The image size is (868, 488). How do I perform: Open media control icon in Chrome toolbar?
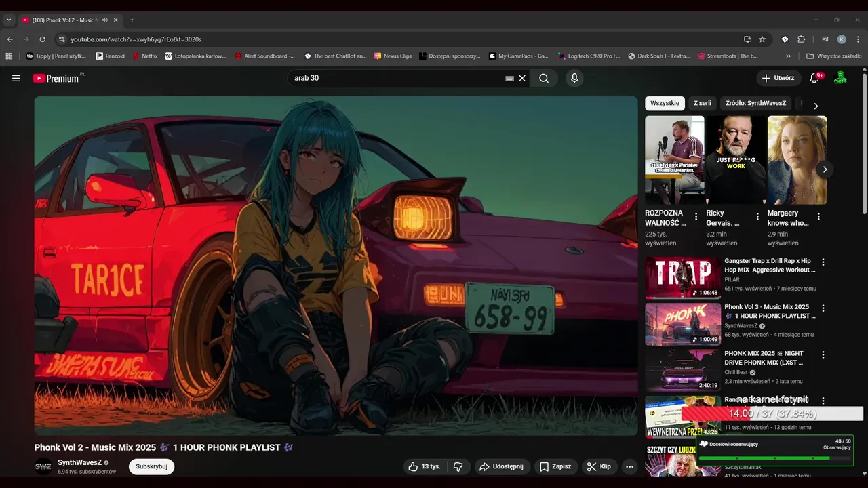click(825, 39)
